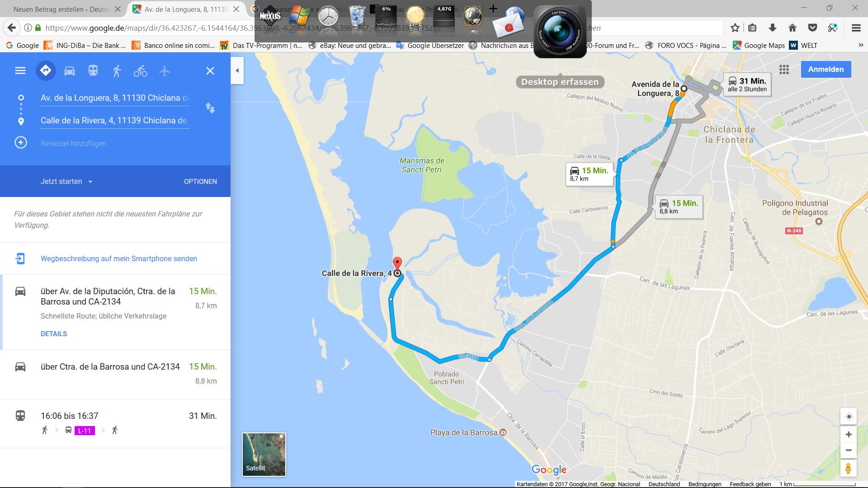Click the Anmelden sign-in button
The height and width of the screenshot is (488, 868).
pos(826,69)
